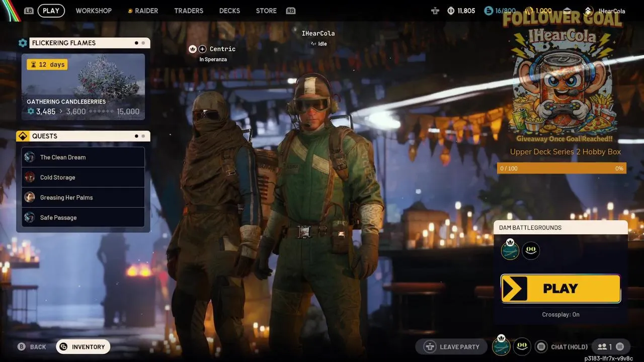Click the blue token icon beside 16/800
Screen dimensions: 644x362
pyautogui.click(x=489, y=11)
